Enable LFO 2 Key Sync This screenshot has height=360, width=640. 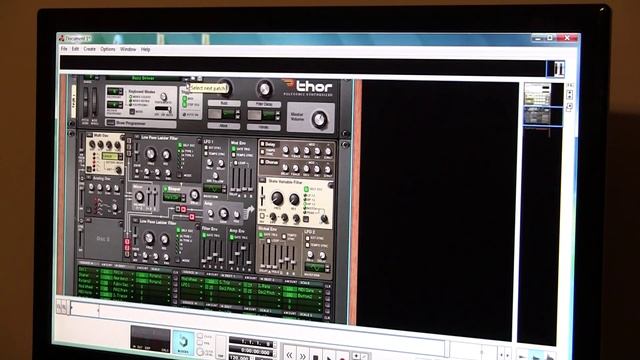click(x=307, y=238)
